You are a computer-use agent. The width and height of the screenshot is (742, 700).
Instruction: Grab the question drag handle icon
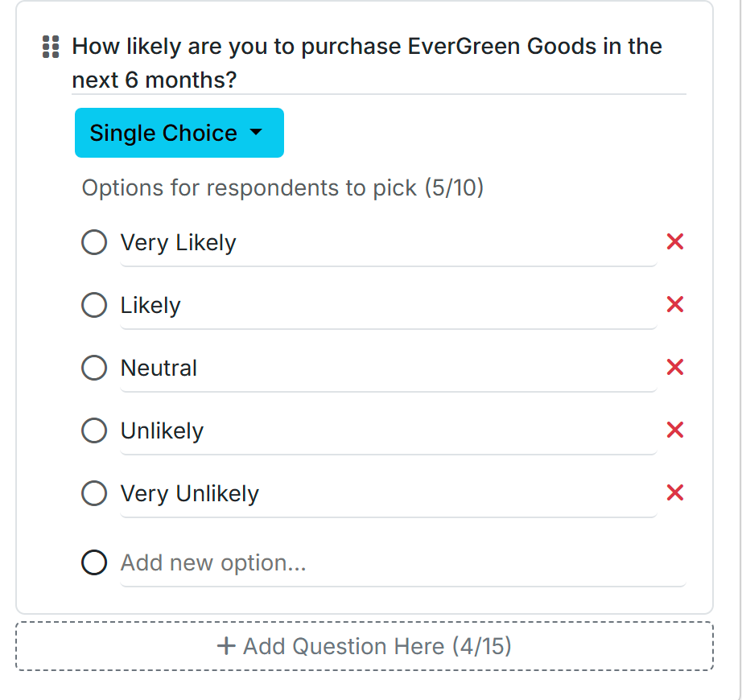click(x=51, y=47)
